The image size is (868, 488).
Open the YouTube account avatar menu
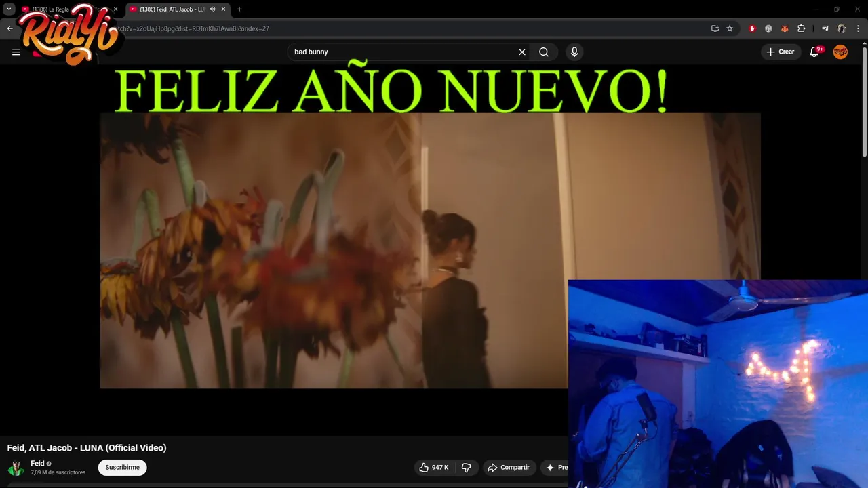click(x=840, y=52)
